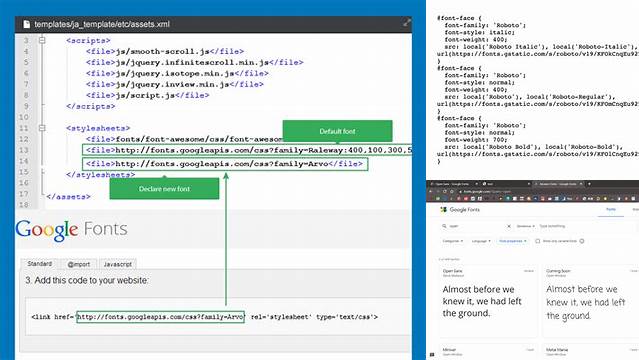Screen dimensions: 639x360
Task: Click the js/jquery.inview.min.js line
Action: coord(174,84)
